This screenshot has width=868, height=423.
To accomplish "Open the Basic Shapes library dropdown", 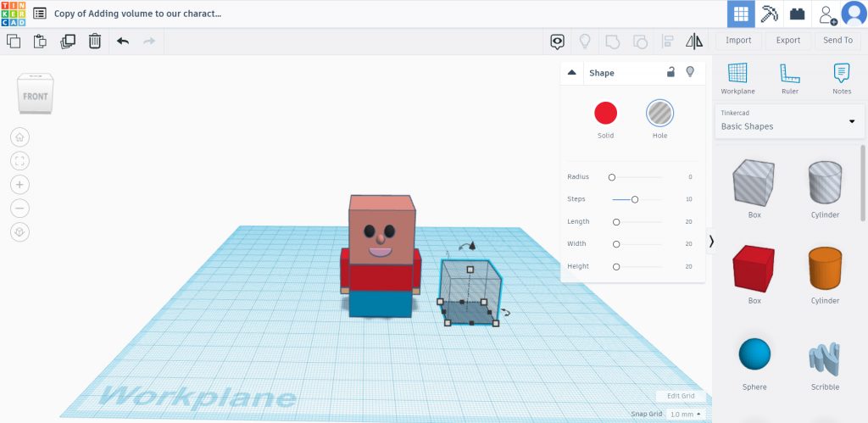I will [x=789, y=120].
